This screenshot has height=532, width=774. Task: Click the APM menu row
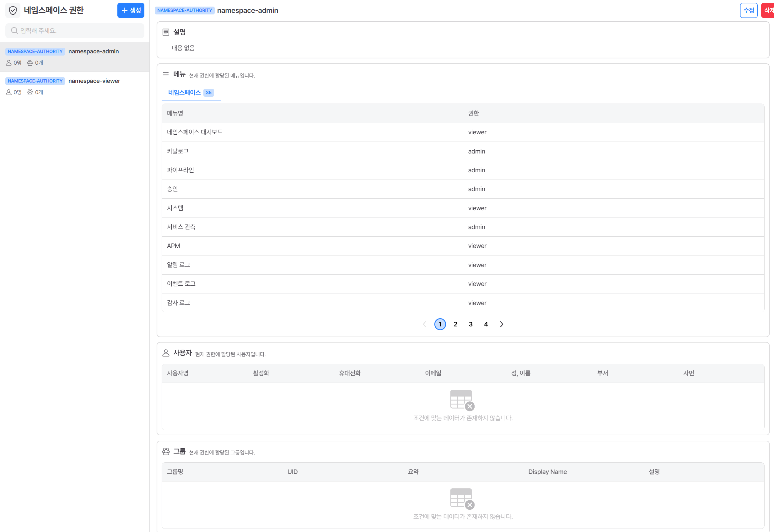463,246
